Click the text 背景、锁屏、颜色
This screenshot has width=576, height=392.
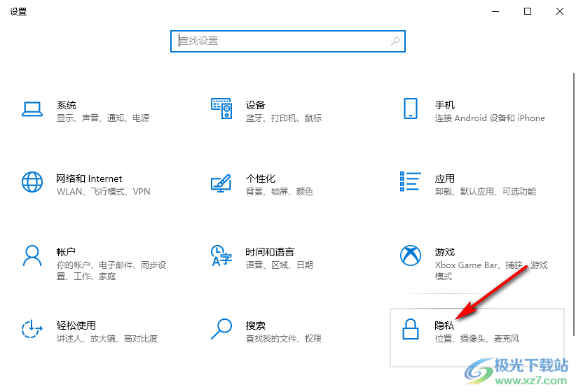279,191
